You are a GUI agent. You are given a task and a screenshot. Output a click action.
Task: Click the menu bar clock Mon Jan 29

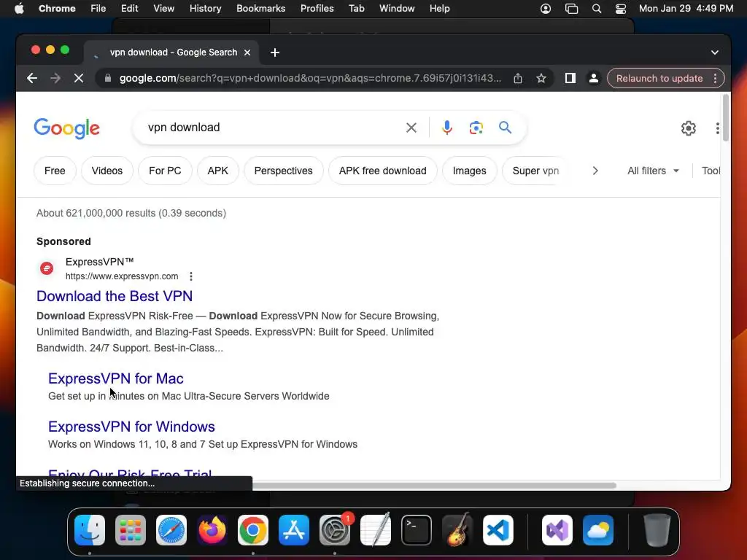686,9
